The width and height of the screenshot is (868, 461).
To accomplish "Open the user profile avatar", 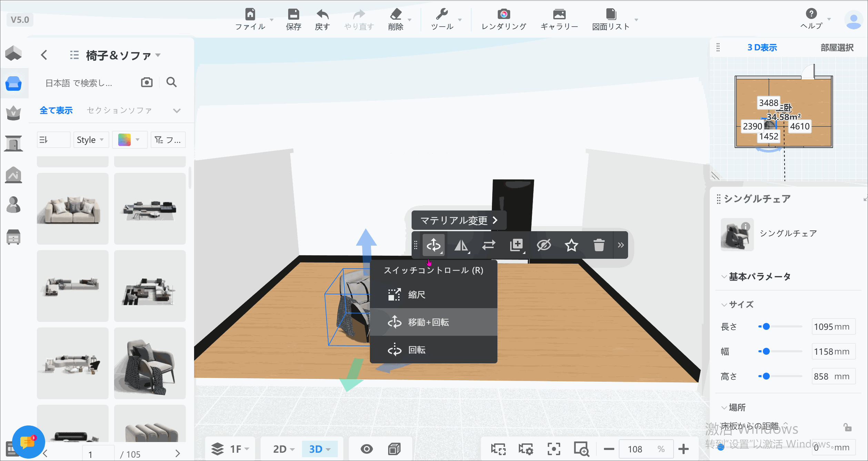I will pos(854,20).
